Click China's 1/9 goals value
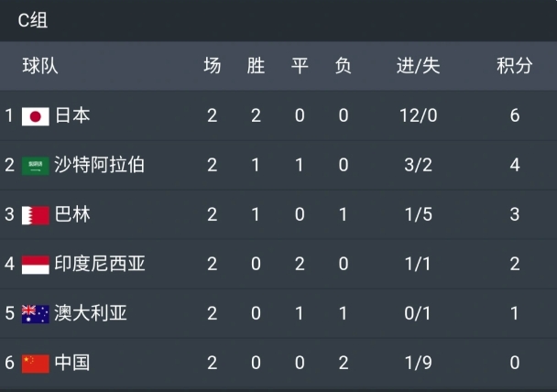Viewport: 557px width, 392px height. click(418, 364)
